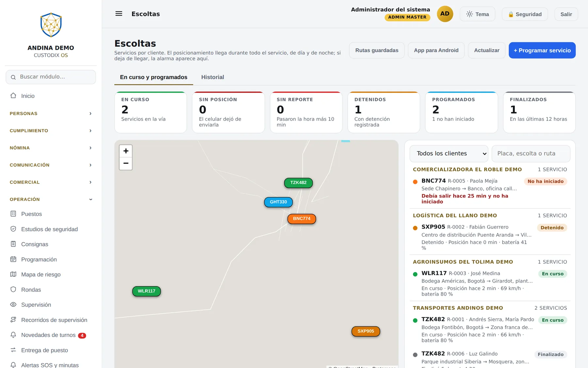Click the Actualizar button
The height and width of the screenshot is (368, 588).
pyautogui.click(x=487, y=50)
